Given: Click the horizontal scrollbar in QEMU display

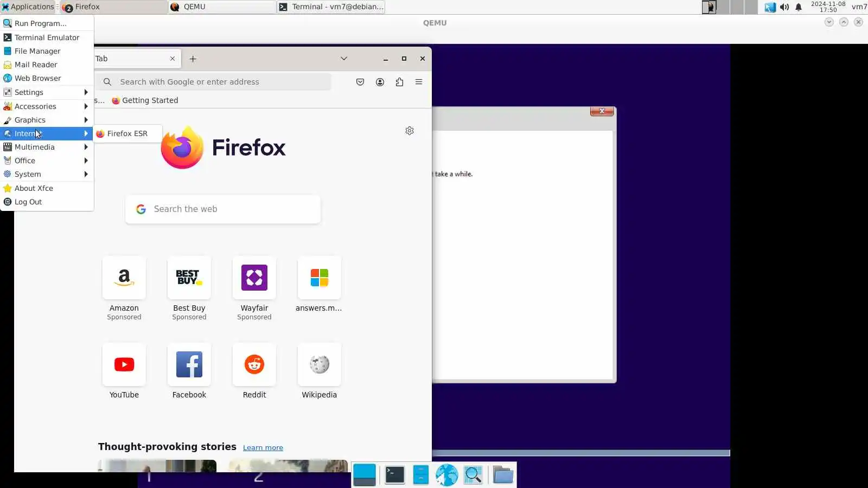Looking at the screenshot, I should click(581, 453).
